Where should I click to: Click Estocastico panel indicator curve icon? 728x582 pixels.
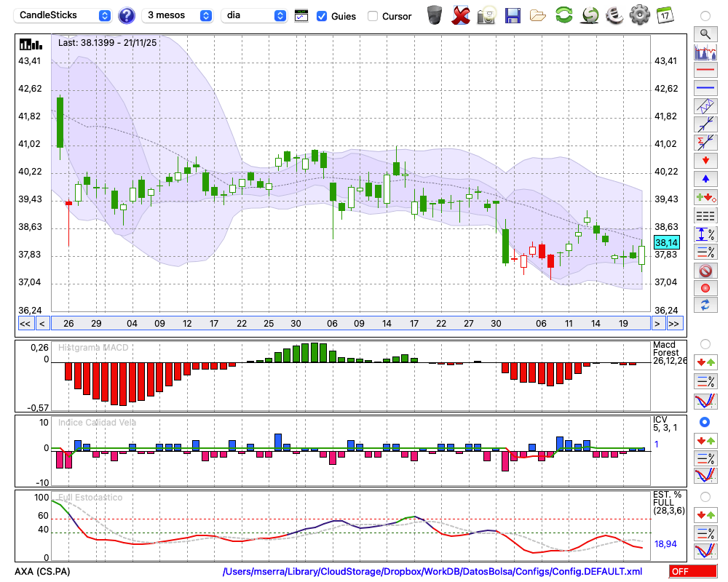705,551
